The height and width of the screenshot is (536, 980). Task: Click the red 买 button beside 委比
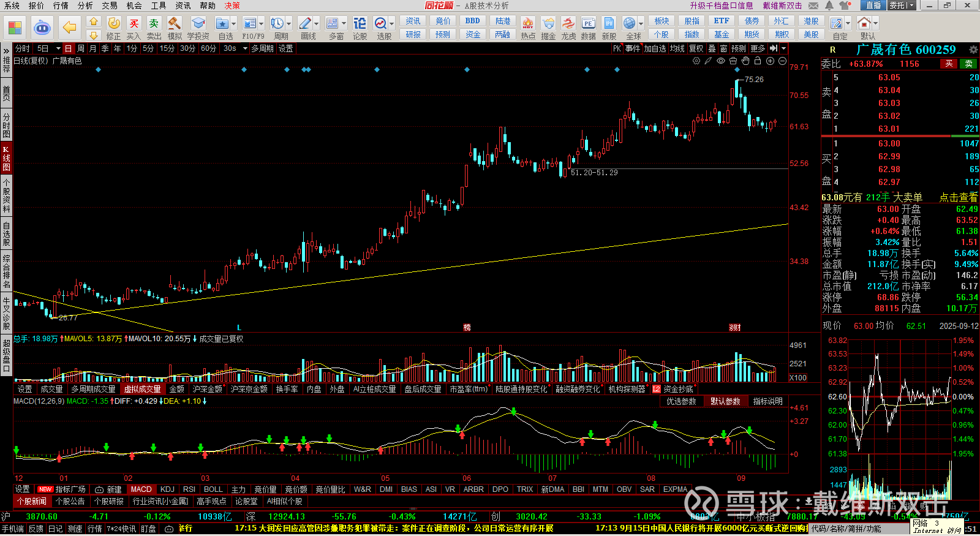(949, 64)
